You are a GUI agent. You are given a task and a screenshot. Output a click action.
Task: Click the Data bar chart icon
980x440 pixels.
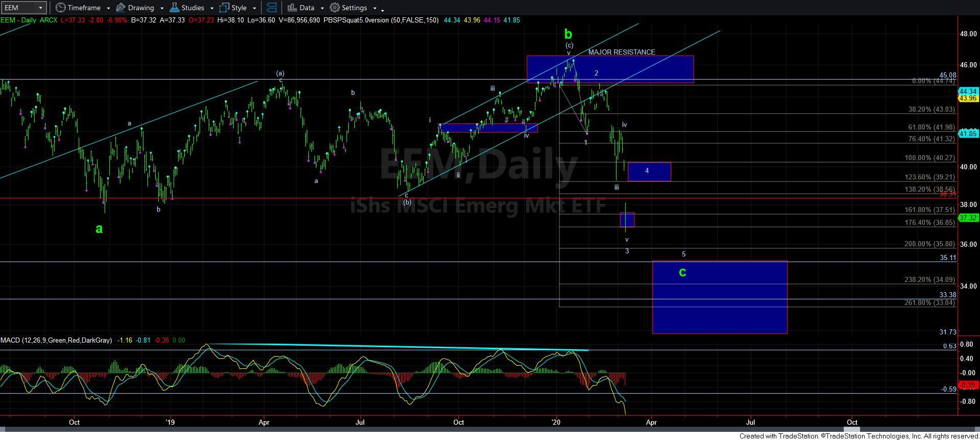pyautogui.click(x=291, y=8)
